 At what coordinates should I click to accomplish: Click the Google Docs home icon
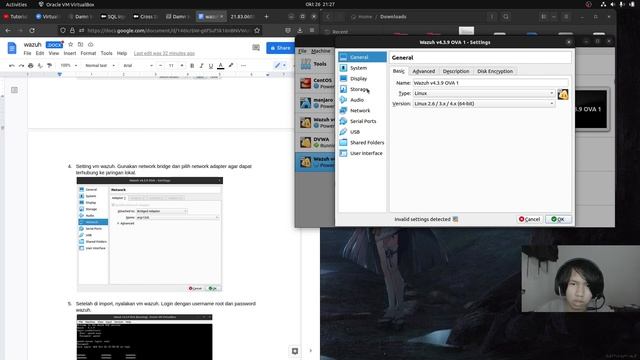pos(12,48)
